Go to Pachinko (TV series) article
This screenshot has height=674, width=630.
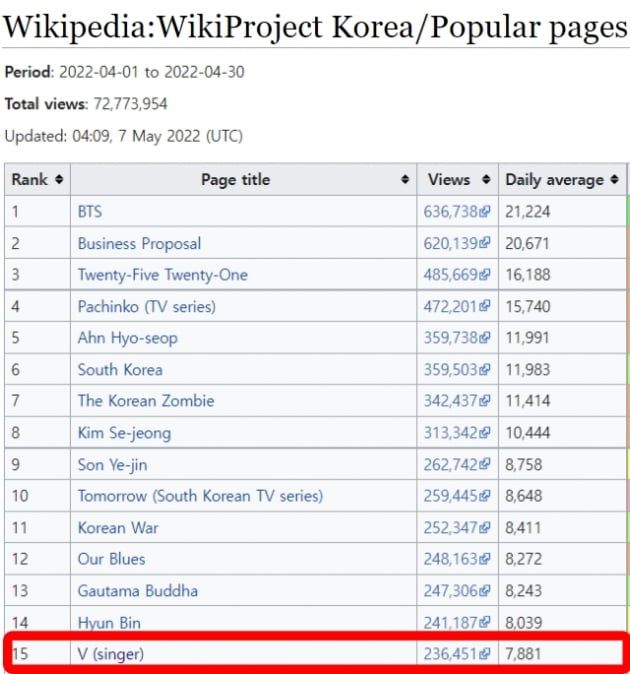pyautogui.click(x=146, y=306)
